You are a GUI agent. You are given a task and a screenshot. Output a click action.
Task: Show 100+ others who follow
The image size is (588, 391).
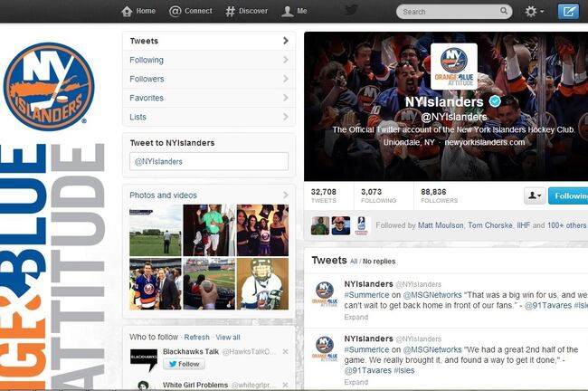566,225
